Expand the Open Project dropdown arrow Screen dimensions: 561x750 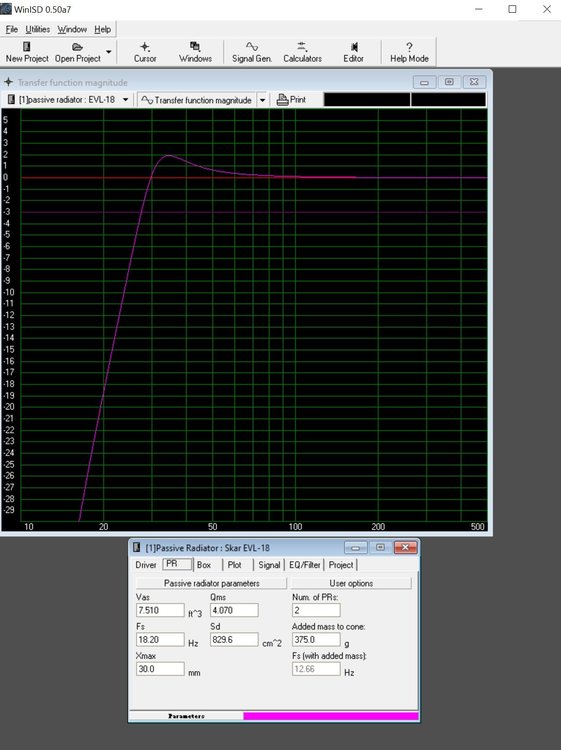(109, 52)
